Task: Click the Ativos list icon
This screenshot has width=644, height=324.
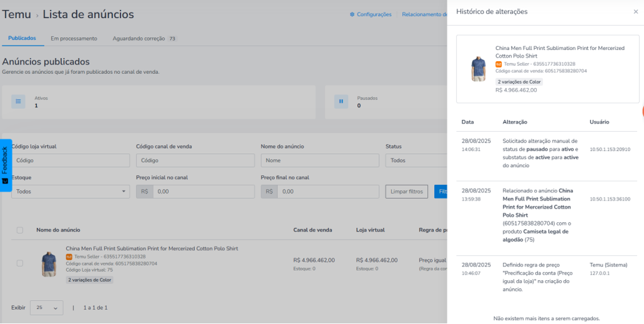Action: point(18,101)
